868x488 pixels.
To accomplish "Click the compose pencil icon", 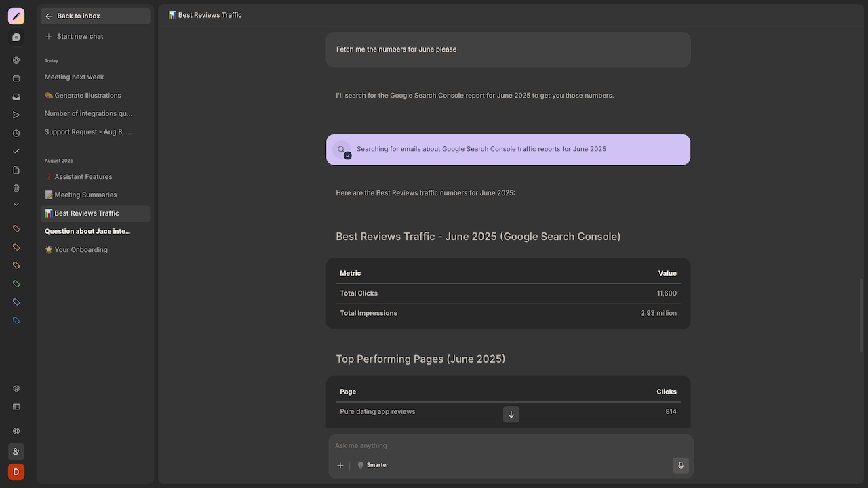I will (x=16, y=16).
